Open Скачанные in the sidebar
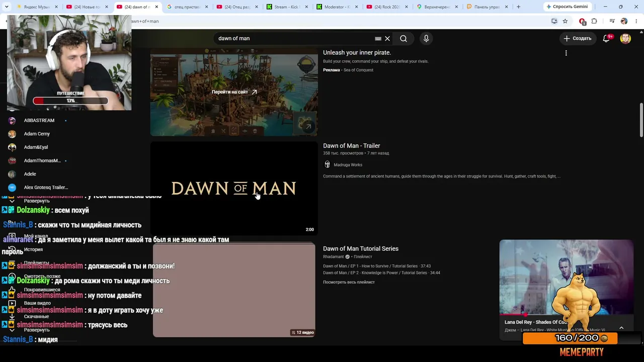Image resolution: width=644 pixels, height=362 pixels. tap(36, 316)
